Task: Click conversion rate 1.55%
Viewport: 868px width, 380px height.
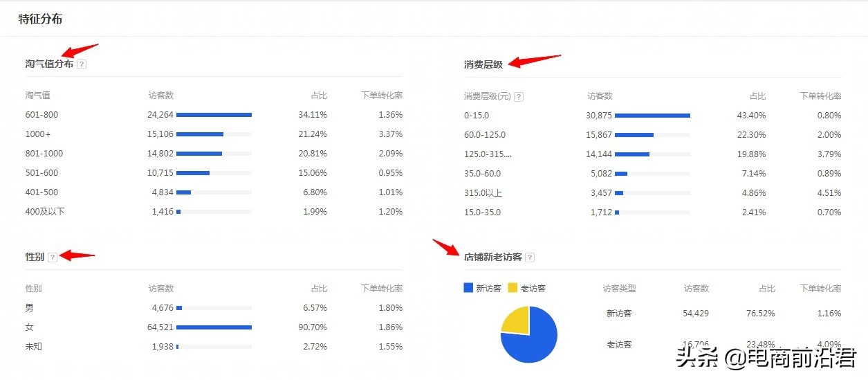Action: [x=390, y=346]
